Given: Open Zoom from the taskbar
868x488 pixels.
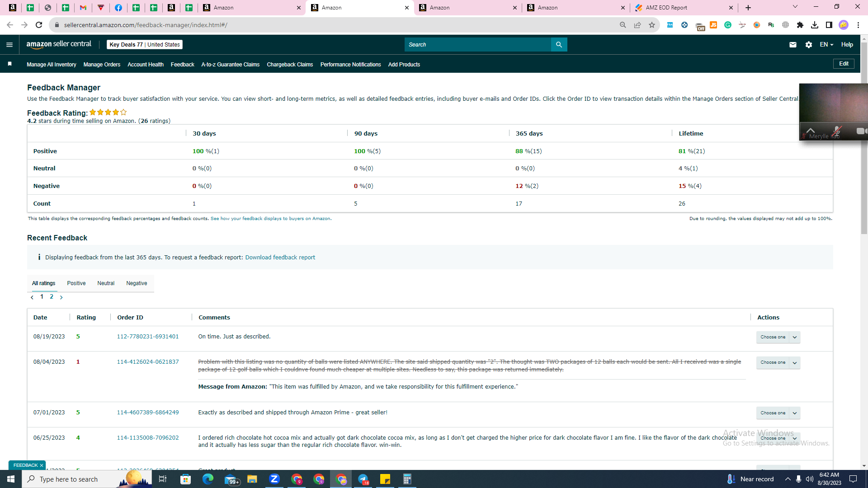Looking at the screenshot, I should 274,479.
